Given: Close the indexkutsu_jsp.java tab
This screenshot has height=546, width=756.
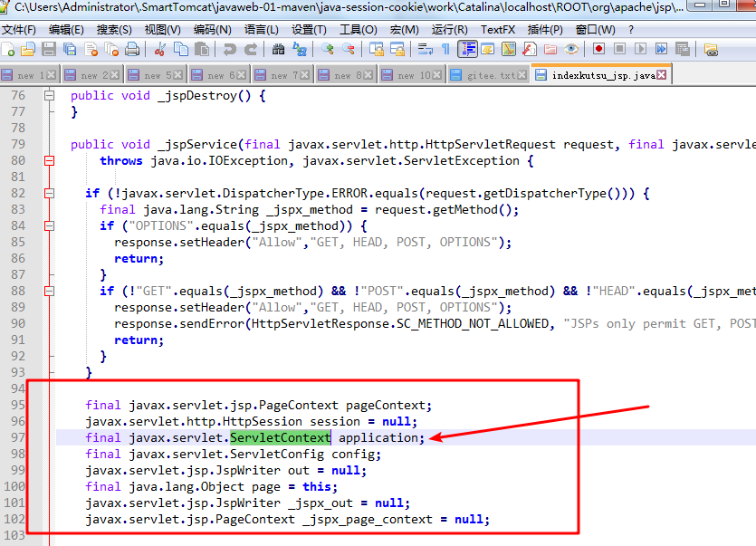Looking at the screenshot, I should pos(662,75).
